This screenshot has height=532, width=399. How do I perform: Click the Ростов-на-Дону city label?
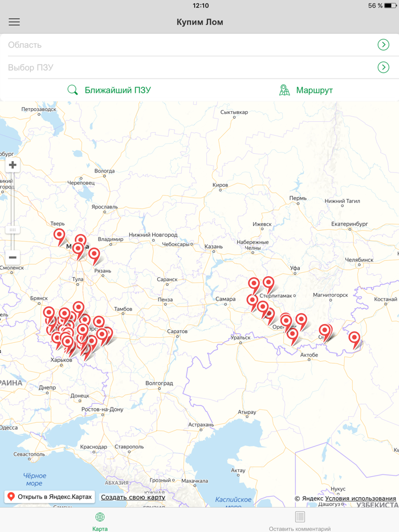click(102, 410)
